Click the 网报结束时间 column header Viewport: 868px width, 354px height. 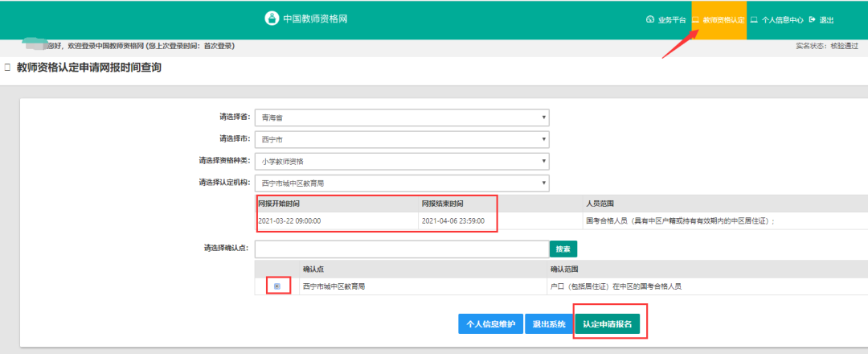[442, 204]
